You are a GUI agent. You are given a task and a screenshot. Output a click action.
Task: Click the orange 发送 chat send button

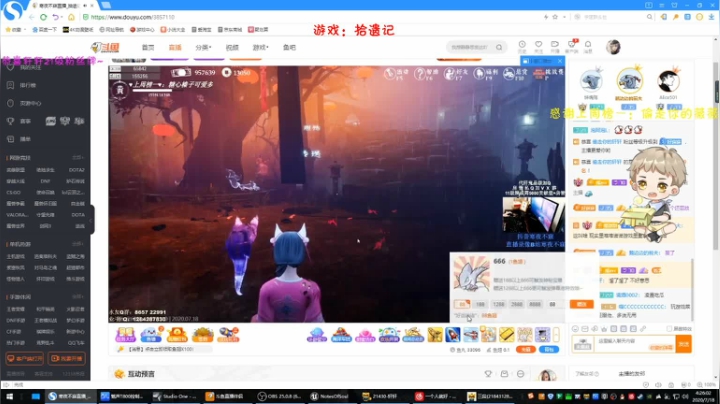coord(684,344)
